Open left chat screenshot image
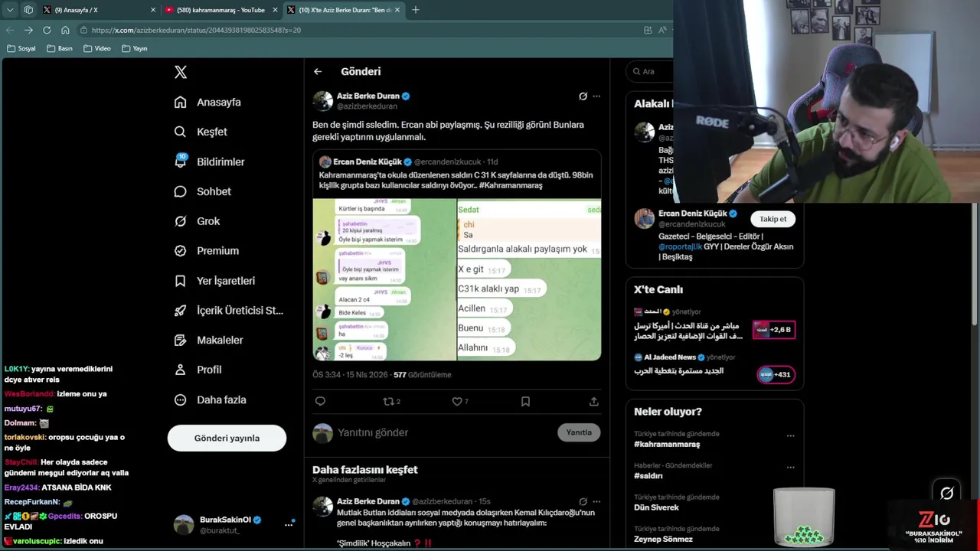The image size is (980, 551). click(x=384, y=279)
